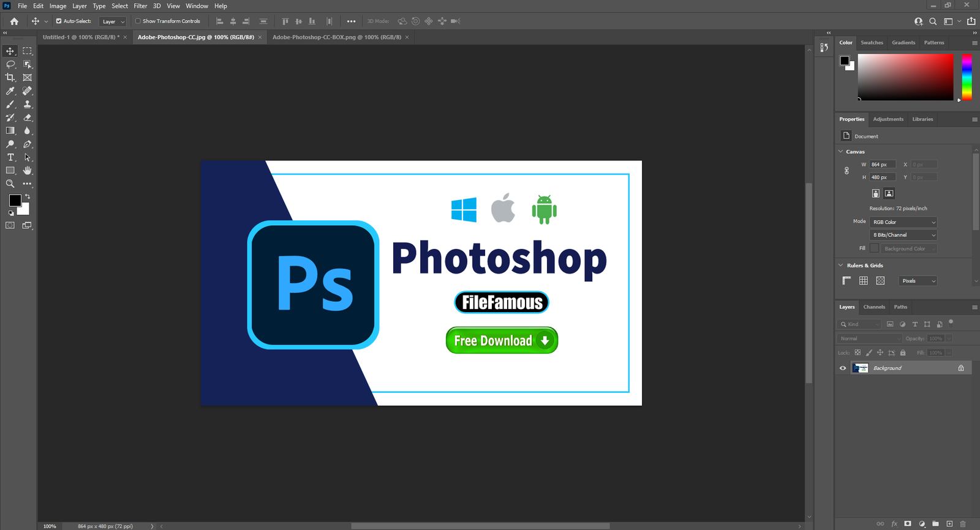
Task: Open the RGB Color mode dropdown
Action: click(x=903, y=222)
